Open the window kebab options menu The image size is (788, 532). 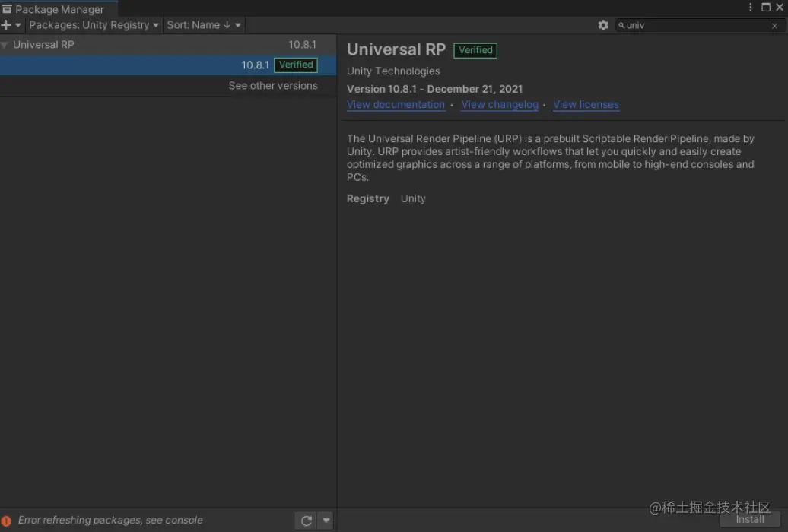tap(750, 7)
